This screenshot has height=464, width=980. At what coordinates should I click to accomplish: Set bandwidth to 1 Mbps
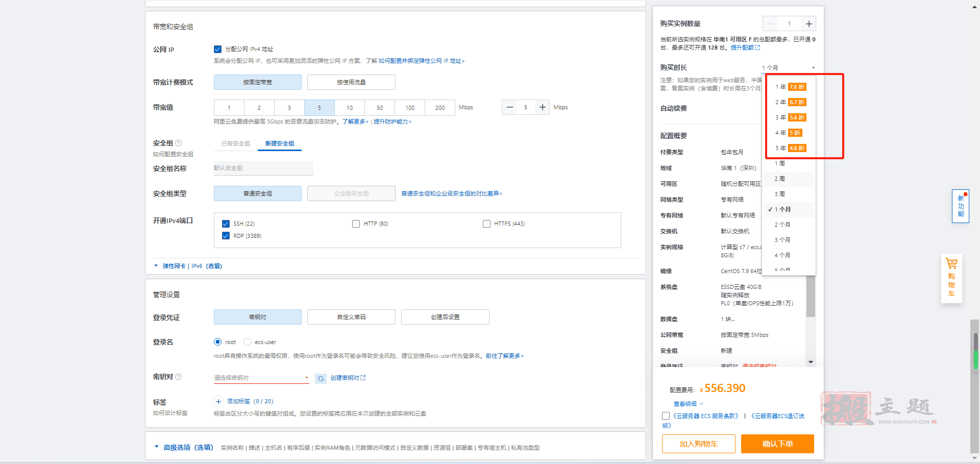pos(229,108)
